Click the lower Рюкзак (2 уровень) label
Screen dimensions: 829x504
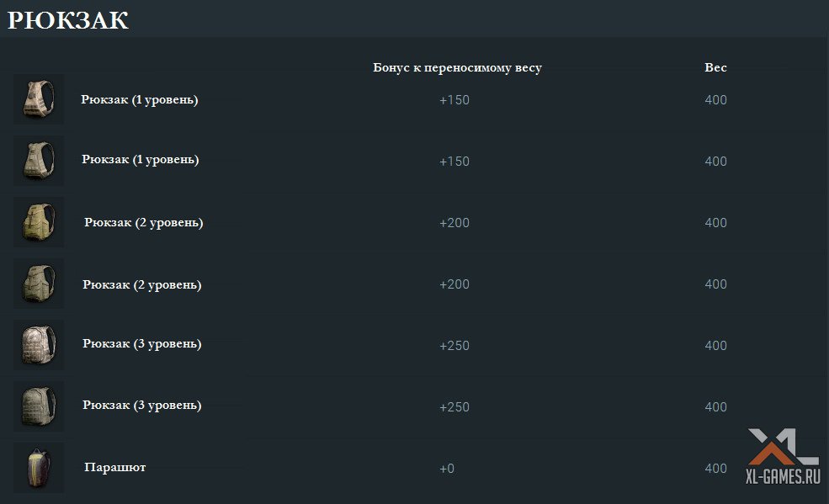pos(142,284)
